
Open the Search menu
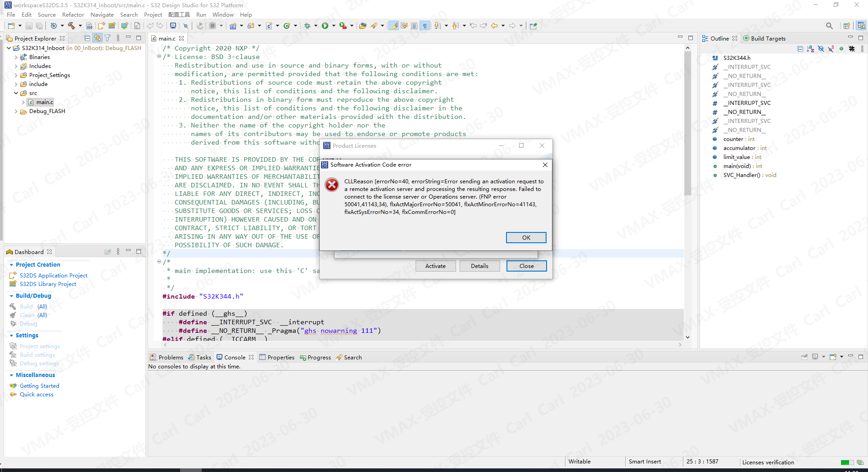tap(129, 14)
